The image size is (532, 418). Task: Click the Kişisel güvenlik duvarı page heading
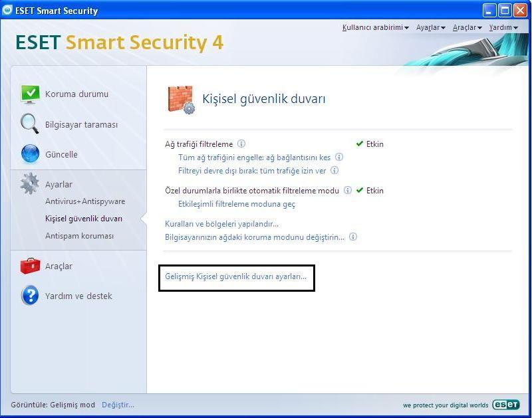click(263, 99)
